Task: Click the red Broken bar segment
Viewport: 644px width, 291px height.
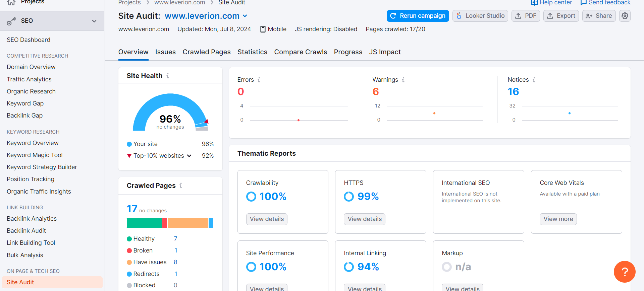Action: click(165, 223)
